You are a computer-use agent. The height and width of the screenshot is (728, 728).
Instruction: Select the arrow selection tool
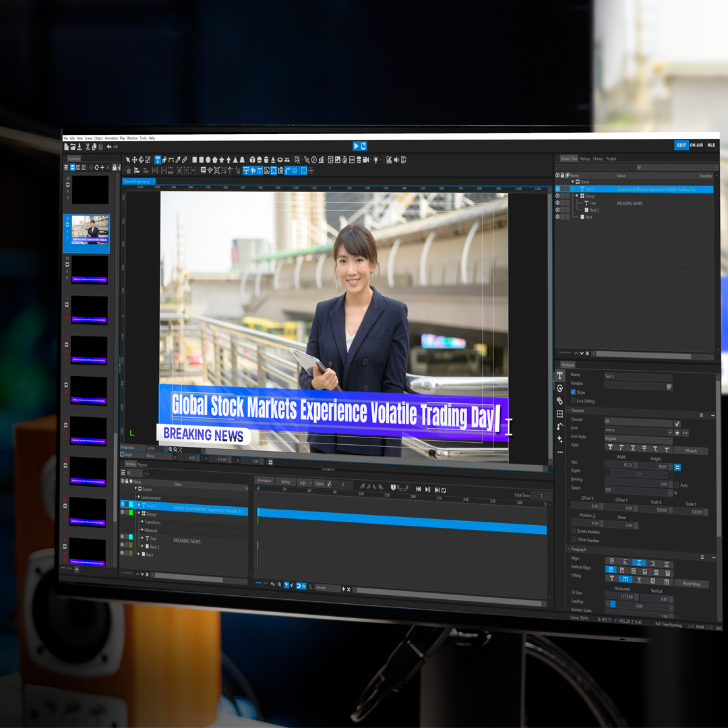(x=127, y=160)
